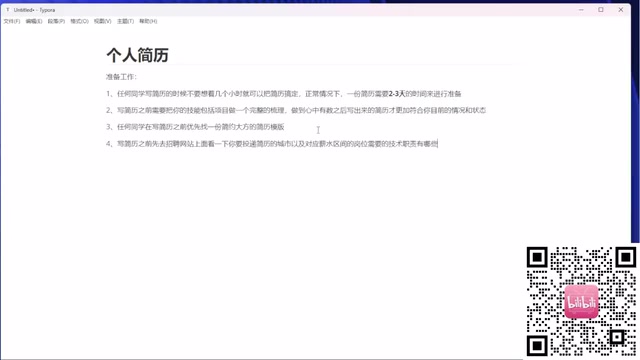Open the 帮助(H) menu

[148, 21]
